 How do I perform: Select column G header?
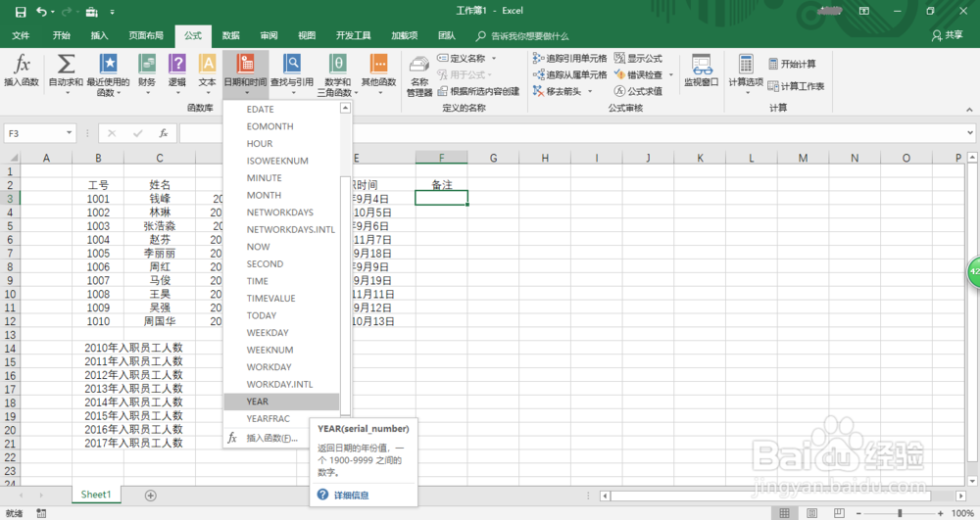click(x=493, y=158)
